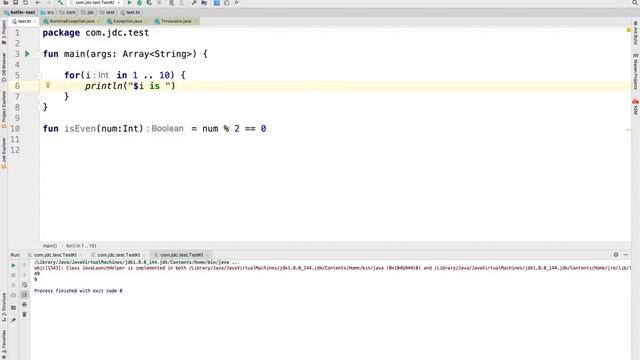Viewport: 640px width, 360px height.
Task: Click the green Run button in top toolbar
Action: click(129, 2)
